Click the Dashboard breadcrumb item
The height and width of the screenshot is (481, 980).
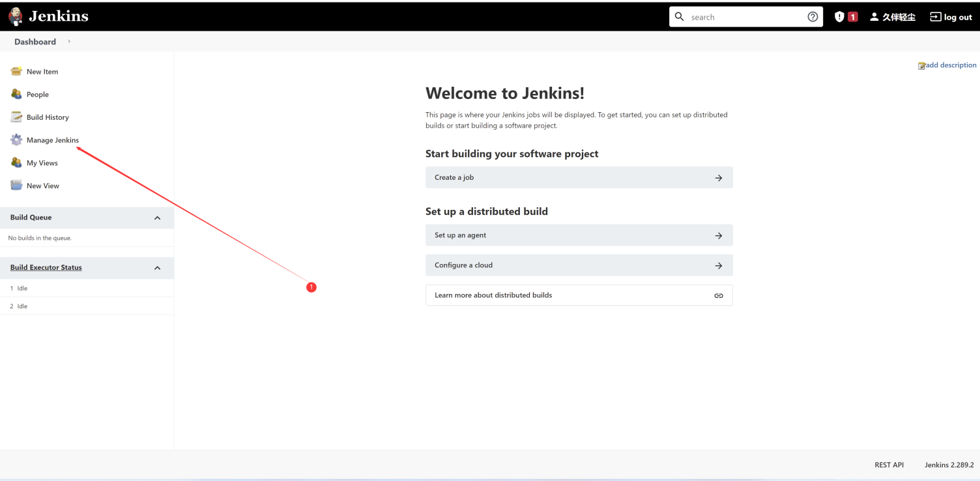click(x=35, y=42)
